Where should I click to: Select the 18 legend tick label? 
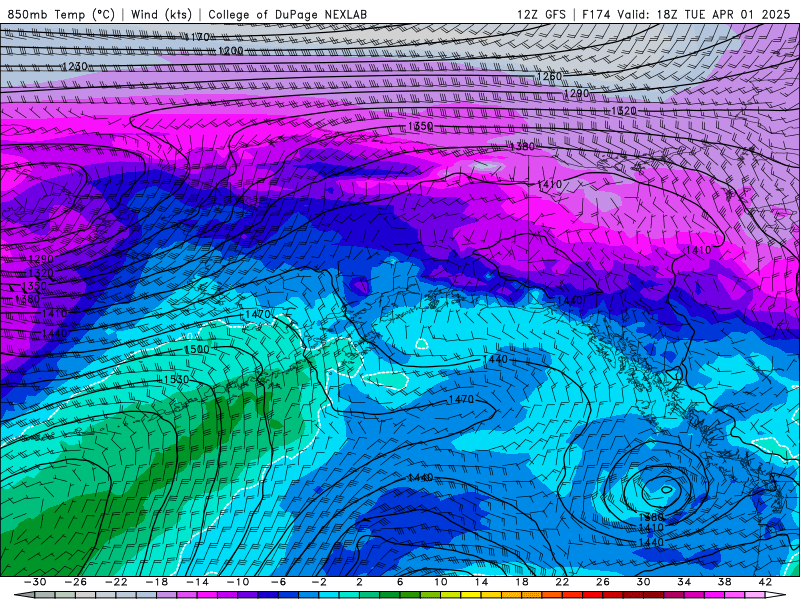pos(522,582)
